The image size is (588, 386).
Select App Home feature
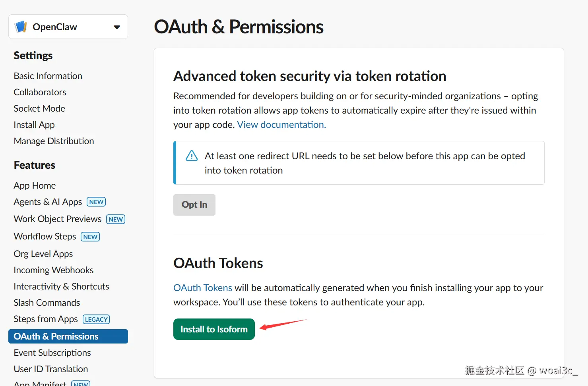[35, 185]
